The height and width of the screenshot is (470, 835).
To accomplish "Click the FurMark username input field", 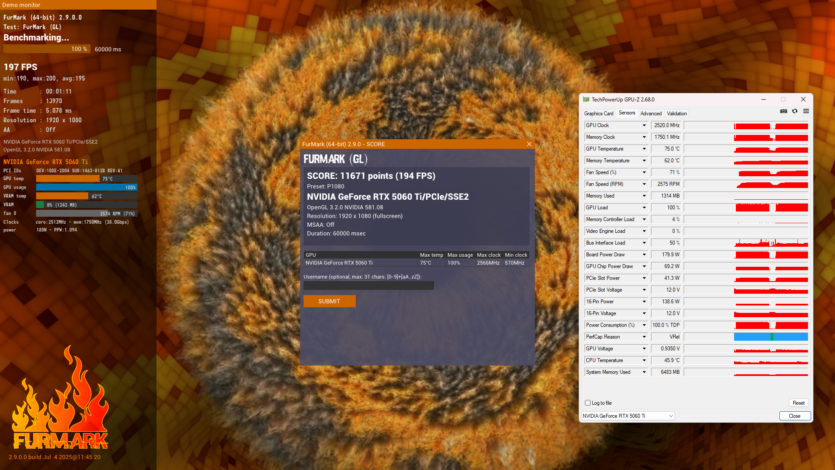I will click(x=369, y=286).
